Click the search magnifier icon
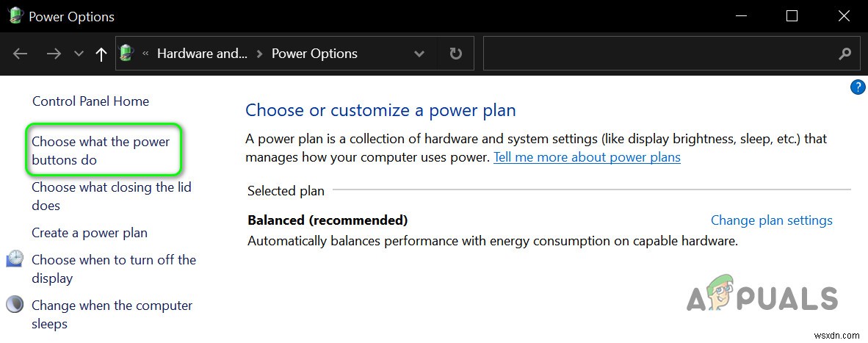Viewport: 868px width, 343px height. 845,54
